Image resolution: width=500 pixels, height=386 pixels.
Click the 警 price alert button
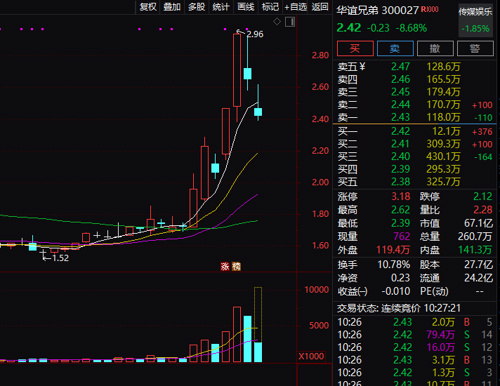pos(475,49)
